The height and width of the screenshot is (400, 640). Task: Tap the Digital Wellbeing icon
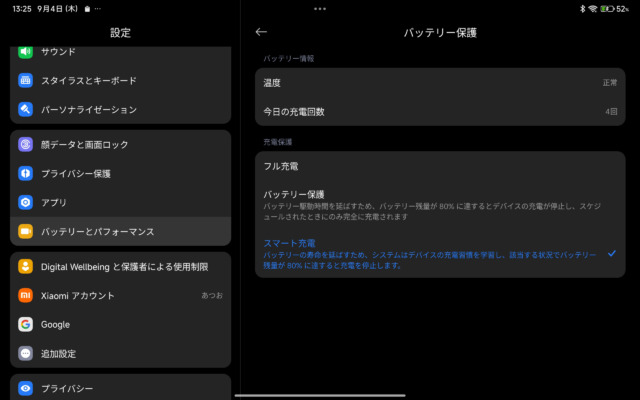pos(25,267)
